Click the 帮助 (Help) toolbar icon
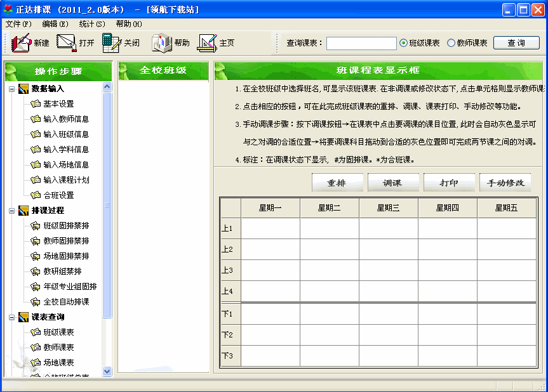The image size is (548, 392). (x=162, y=43)
